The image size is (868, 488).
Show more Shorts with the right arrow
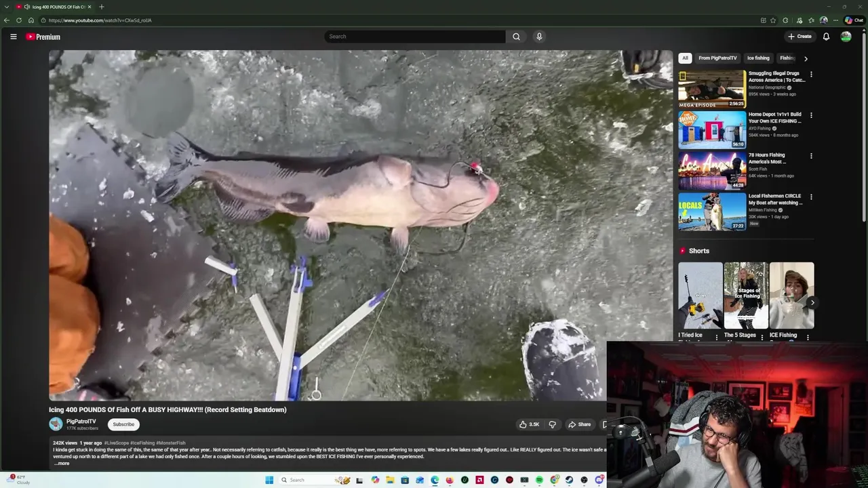(x=811, y=303)
